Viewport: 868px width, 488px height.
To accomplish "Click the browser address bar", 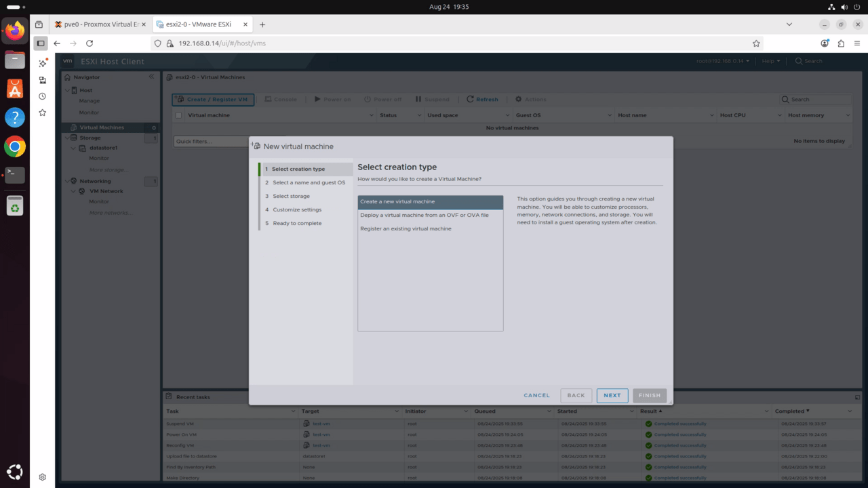I will [x=458, y=43].
